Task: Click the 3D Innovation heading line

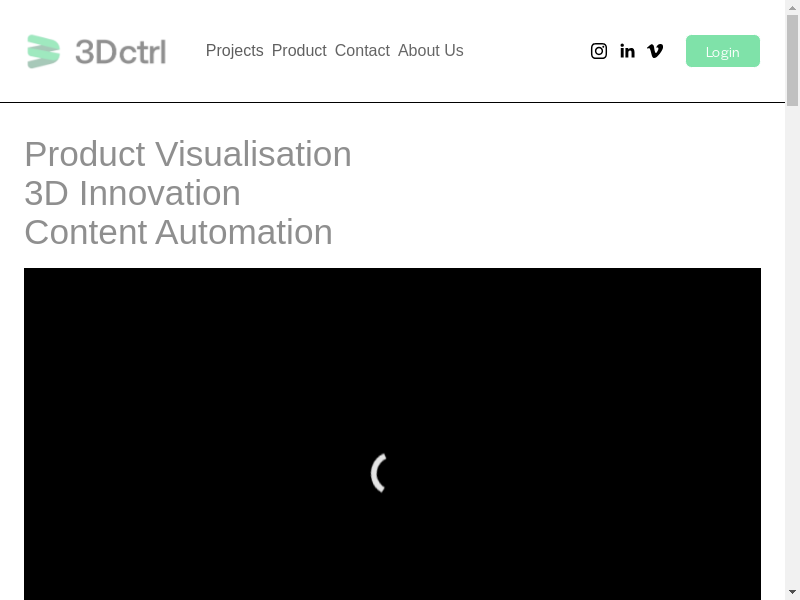Action: click(x=132, y=193)
